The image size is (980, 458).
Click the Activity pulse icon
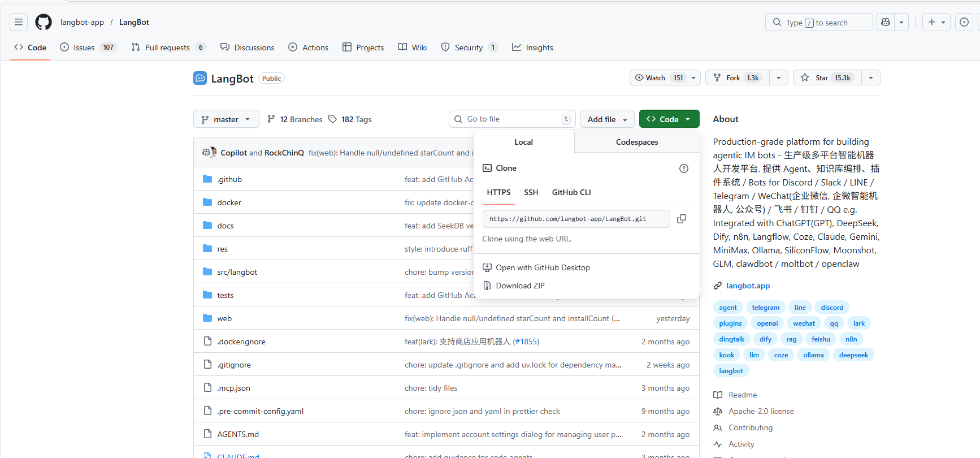point(718,444)
